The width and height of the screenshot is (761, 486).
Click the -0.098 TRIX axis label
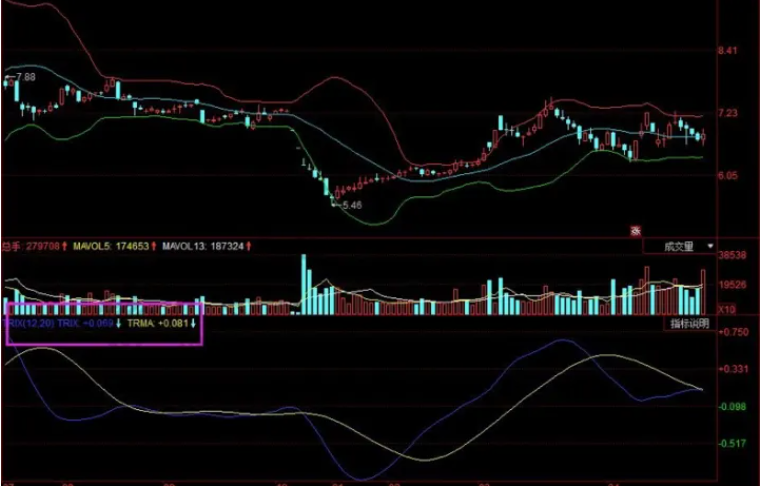pyautogui.click(x=733, y=406)
